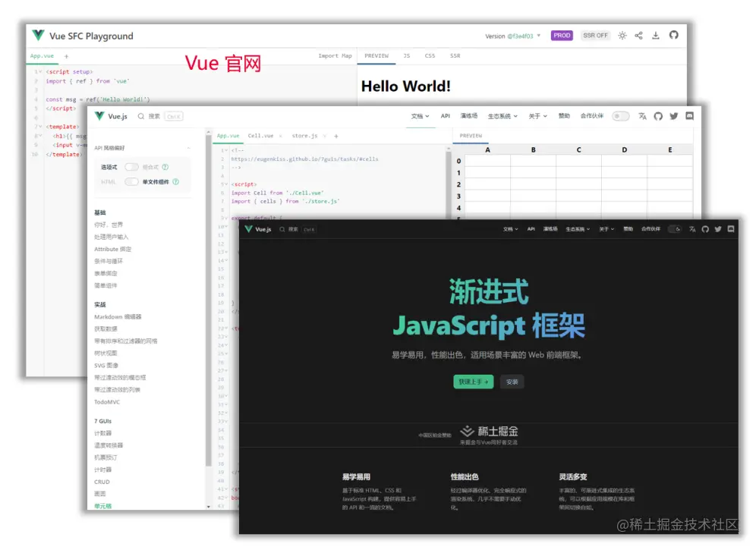Click help icon next to 组合式 option
This screenshot has width=756, height=550.
(x=165, y=167)
